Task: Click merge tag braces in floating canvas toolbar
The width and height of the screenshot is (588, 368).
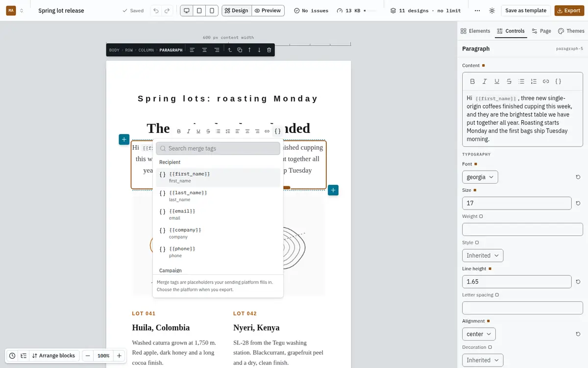Action: click(x=278, y=131)
